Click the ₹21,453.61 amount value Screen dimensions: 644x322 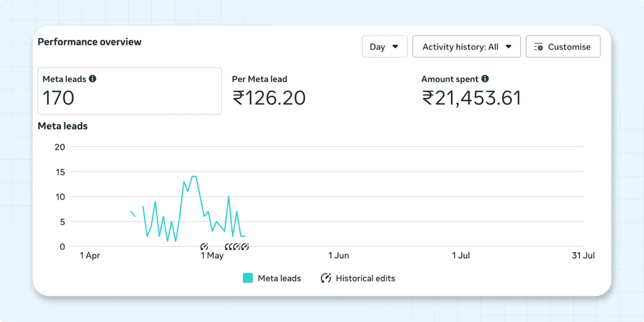pos(471,98)
